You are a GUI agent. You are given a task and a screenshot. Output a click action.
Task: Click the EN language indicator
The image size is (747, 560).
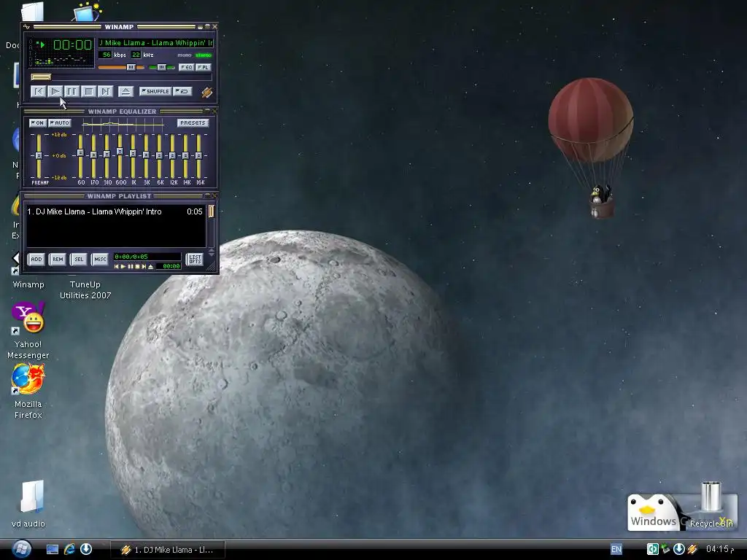pos(616,550)
